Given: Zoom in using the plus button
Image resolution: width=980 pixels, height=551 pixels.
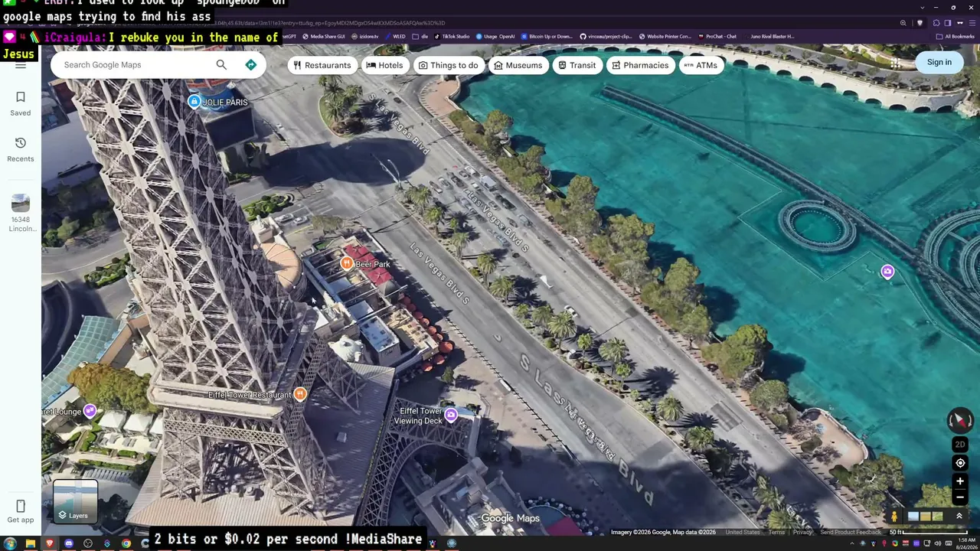Looking at the screenshot, I should point(960,481).
